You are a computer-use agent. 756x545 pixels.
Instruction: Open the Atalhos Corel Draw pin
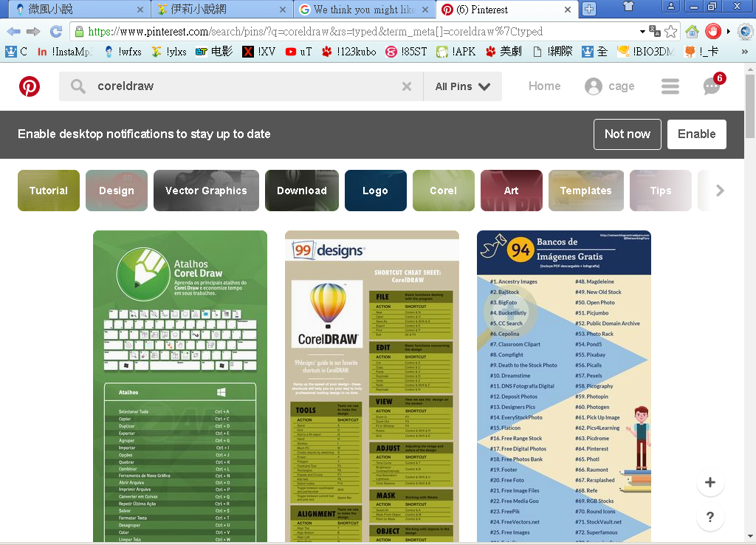point(180,386)
